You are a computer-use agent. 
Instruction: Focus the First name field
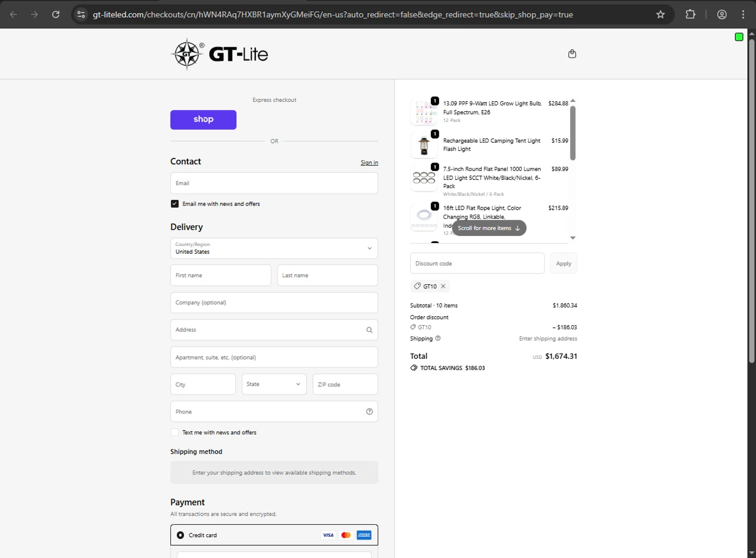click(x=221, y=276)
